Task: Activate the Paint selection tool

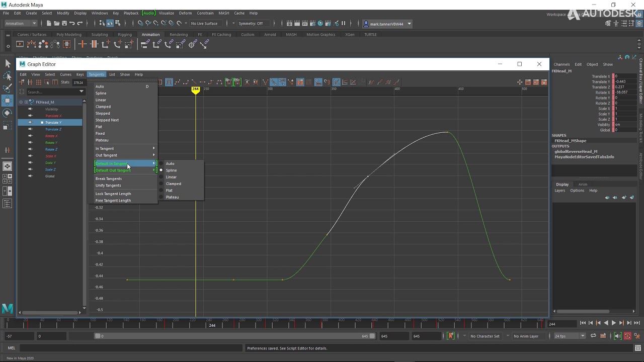Action: pos(8,88)
